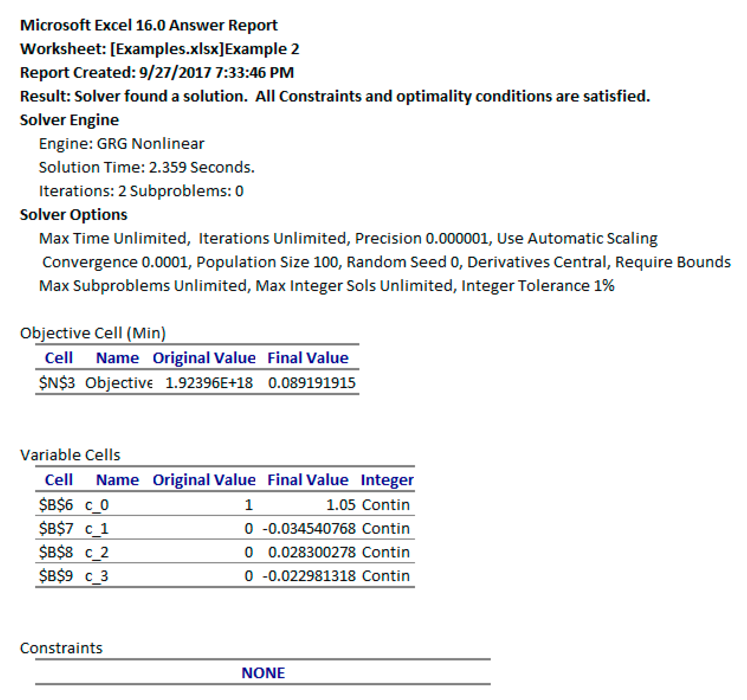Click the Engine: GRG Nonlinear text
The image size is (747, 700).
[121, 144]
